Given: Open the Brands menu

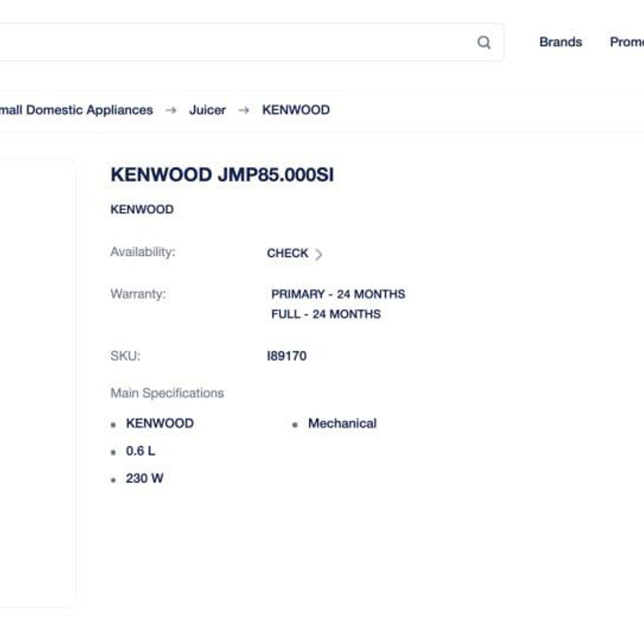Looking at the screenshot, I should coord(560,42).
